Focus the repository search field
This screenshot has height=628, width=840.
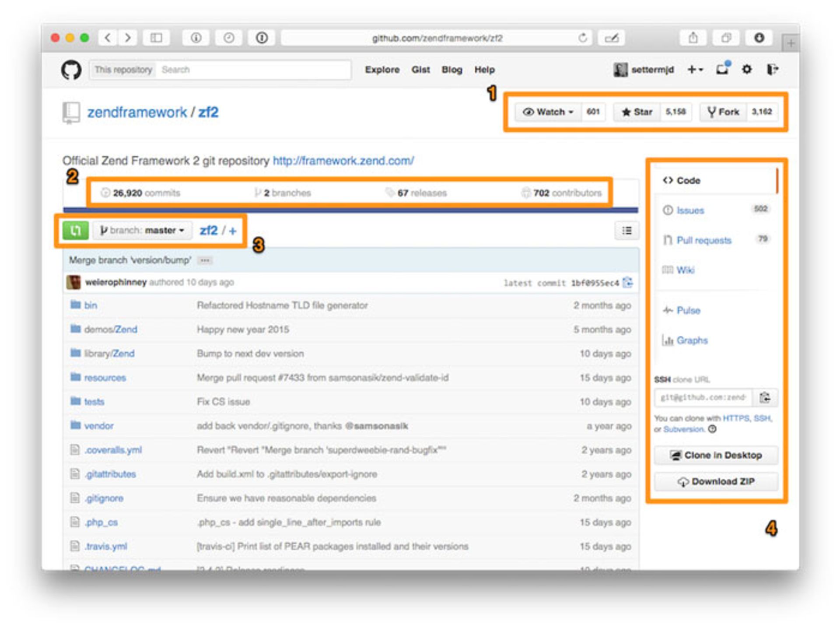click(x=254, y=70)
